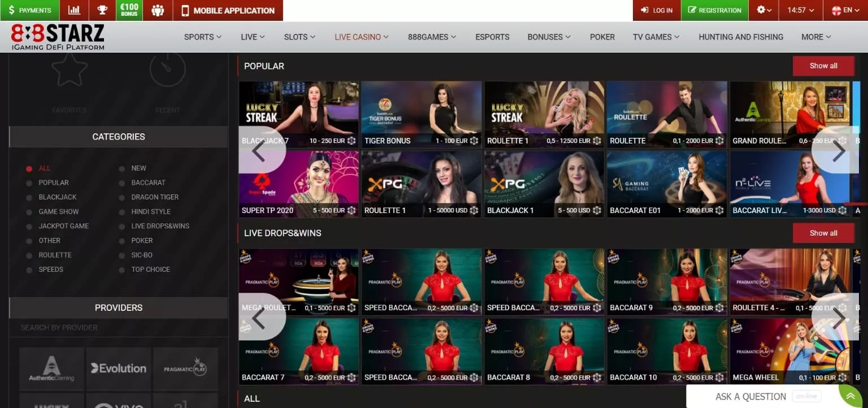Select the Evolution provider logo

point(119,368)
